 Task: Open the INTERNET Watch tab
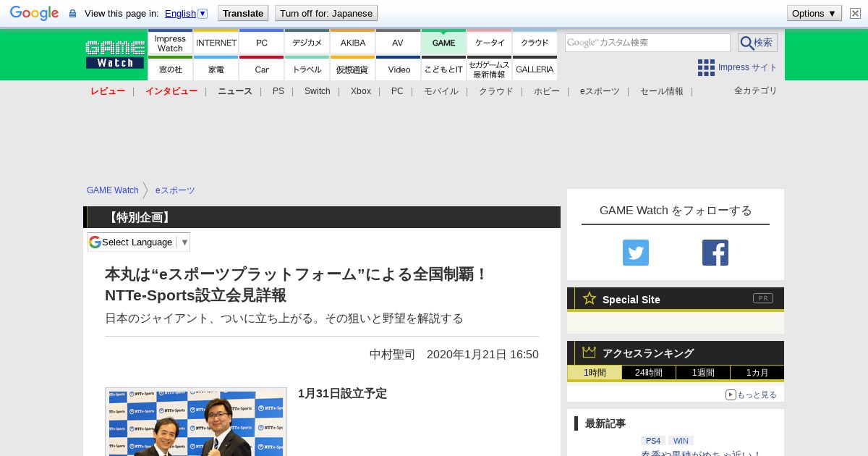[216, 42]
